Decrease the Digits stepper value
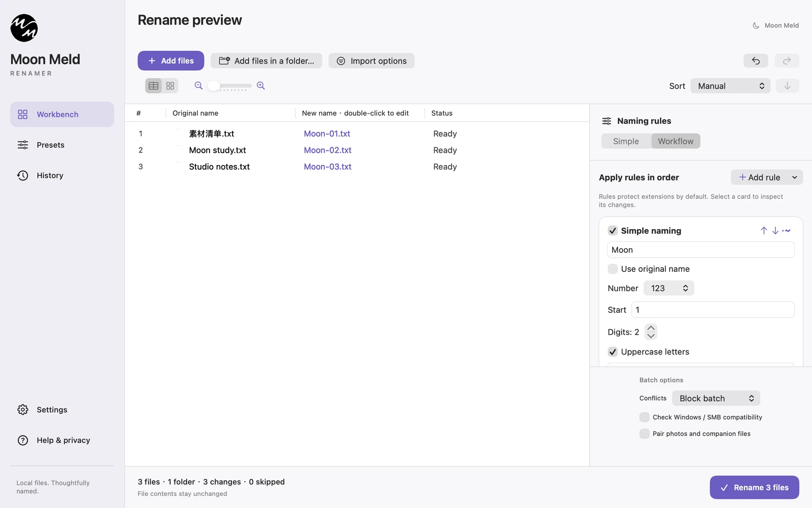Image resolution: width=812 pixels, height=508 pixels. point(651,336)
